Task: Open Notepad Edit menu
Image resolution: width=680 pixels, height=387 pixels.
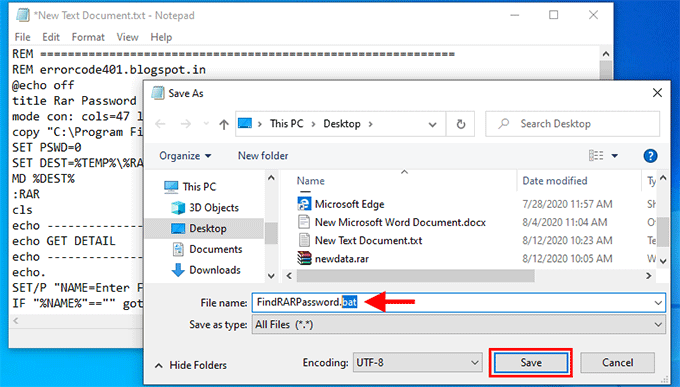Action: (51, 37)
